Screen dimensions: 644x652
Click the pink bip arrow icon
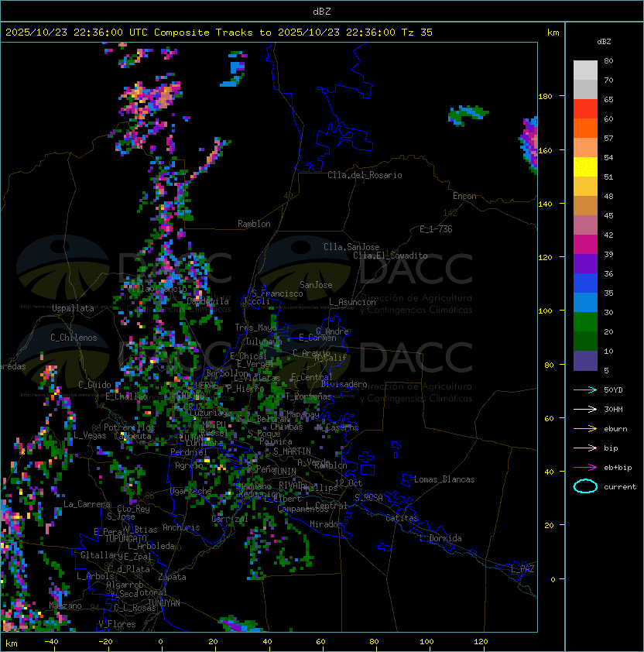point(585,448)
